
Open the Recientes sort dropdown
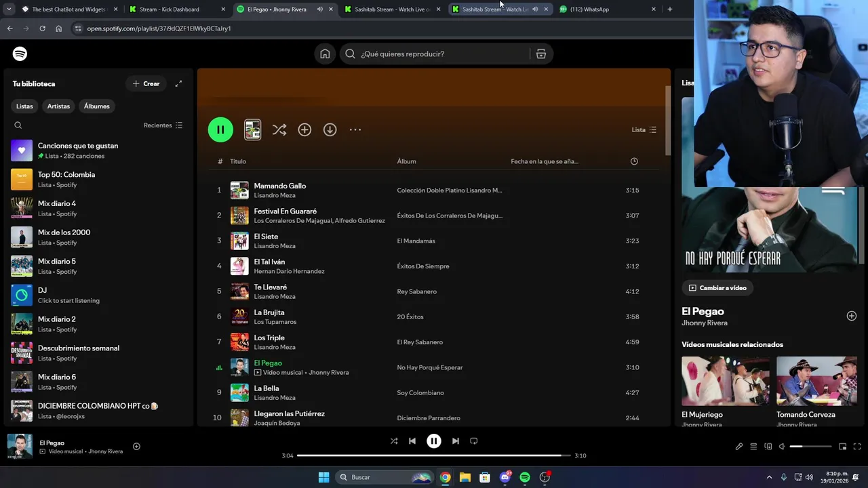pyautogui.click(x=163, y=125)
